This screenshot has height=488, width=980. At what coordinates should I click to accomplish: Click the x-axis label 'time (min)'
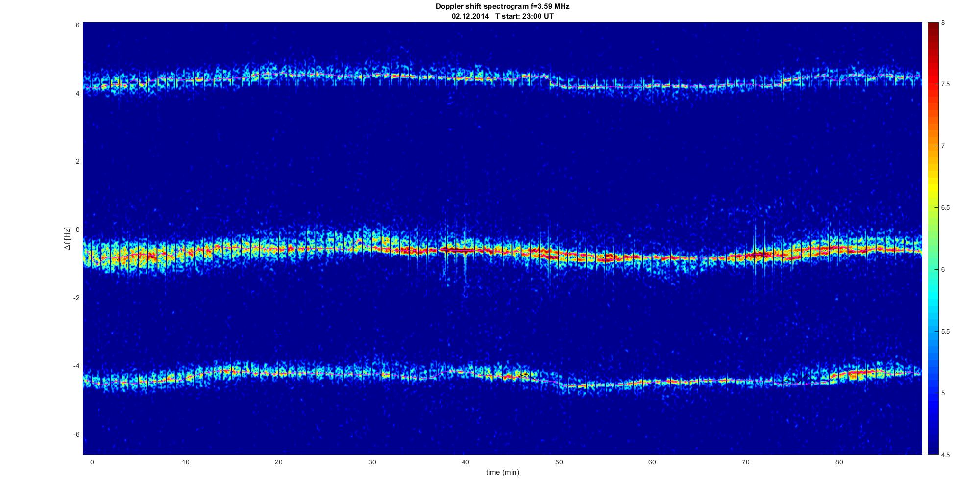pyautogui.click(x=502, y=472)
